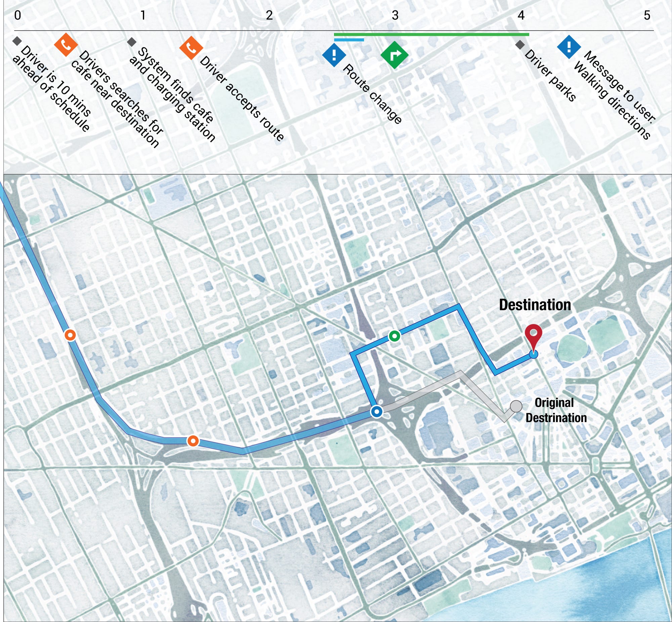Image resolution: width=672 pixels, height=622 pixels.
Task: Click the gray diamond beside 'Driver is 10 mins'
Action: 17,41
